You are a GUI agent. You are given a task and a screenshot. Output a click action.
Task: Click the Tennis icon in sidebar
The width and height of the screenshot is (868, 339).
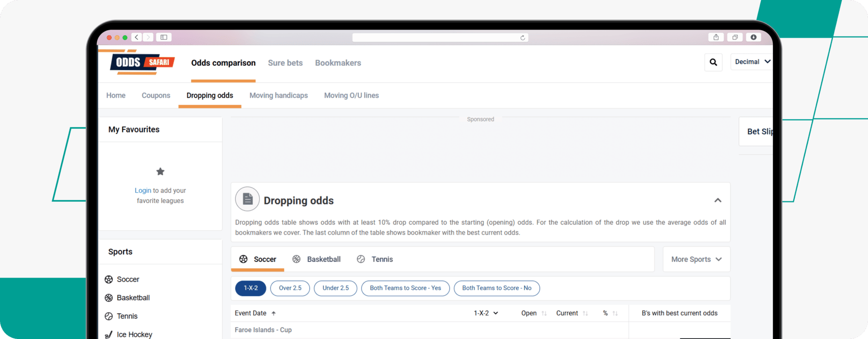109,316
